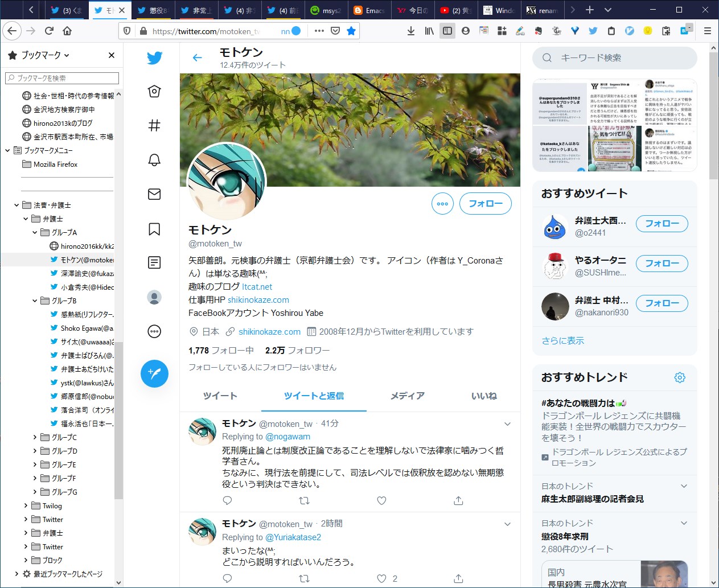Go back using profile header arrow

tap(198, 57)
